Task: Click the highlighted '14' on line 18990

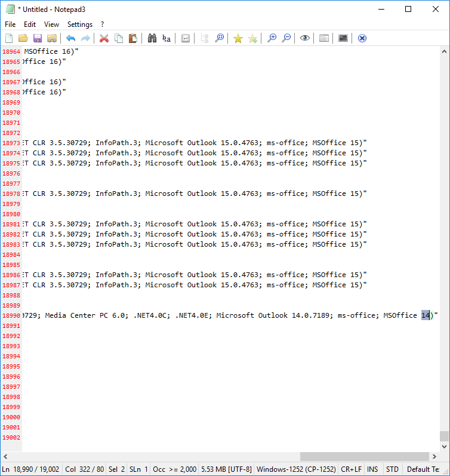Action: (x=426, y=315)
